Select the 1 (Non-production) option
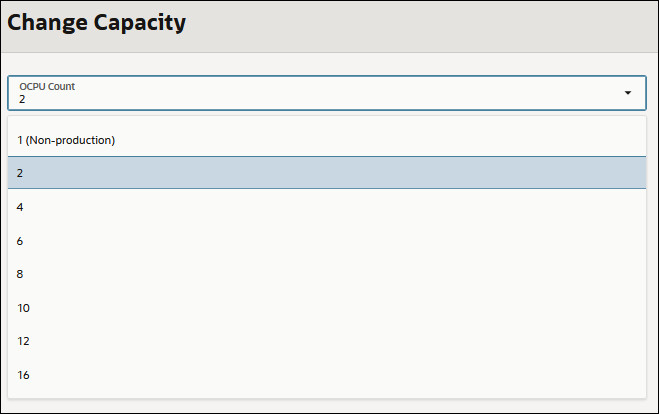 click(66, 140)
